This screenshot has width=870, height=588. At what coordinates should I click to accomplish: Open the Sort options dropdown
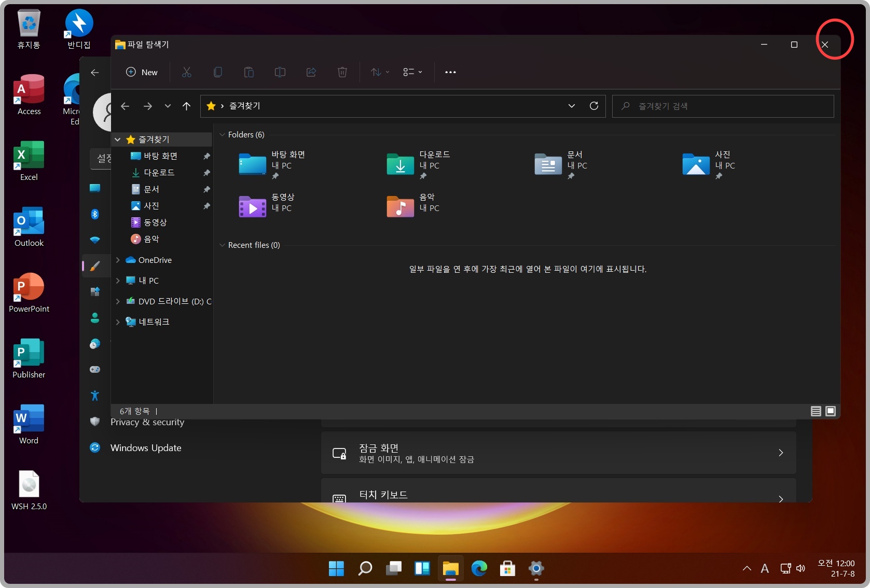click(x=380, y=72)
